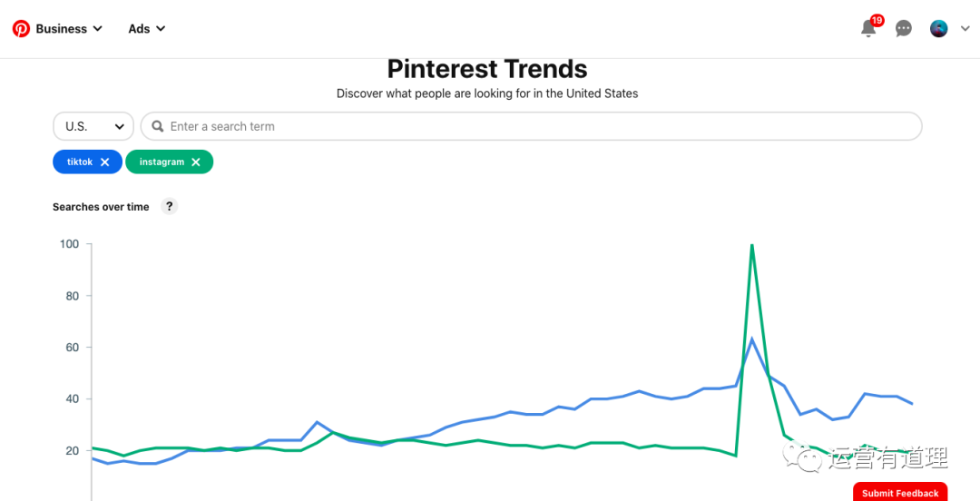Click the green instagram peak at 100
The width and height of the screenshot is (980, 501).
click(x=752, y=245)
